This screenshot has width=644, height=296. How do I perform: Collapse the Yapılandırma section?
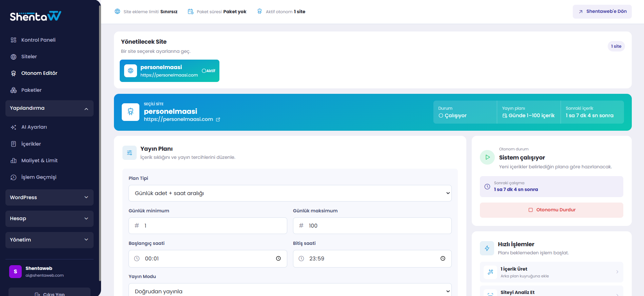click(50, 108)
